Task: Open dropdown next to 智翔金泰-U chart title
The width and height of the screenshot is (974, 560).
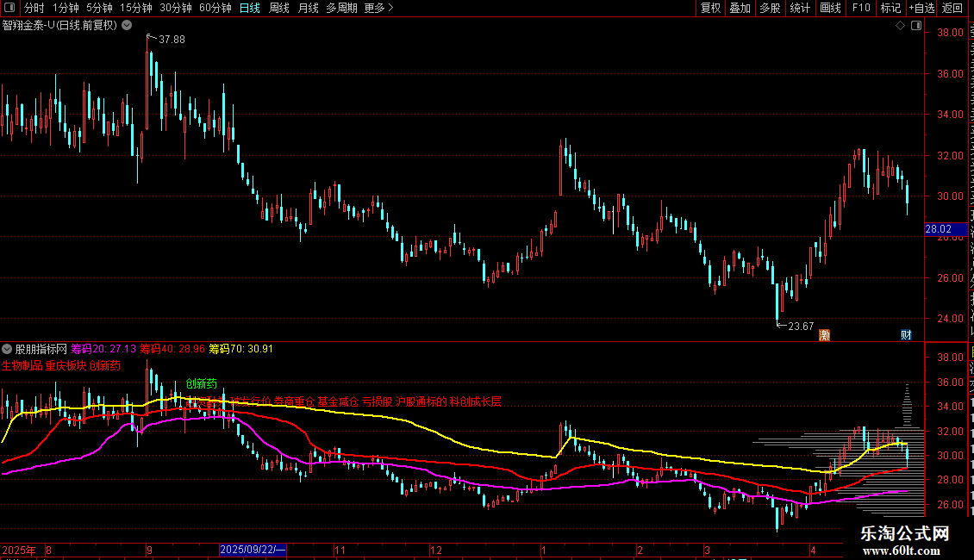Action: pyautogui.click(x=127, y=26)
